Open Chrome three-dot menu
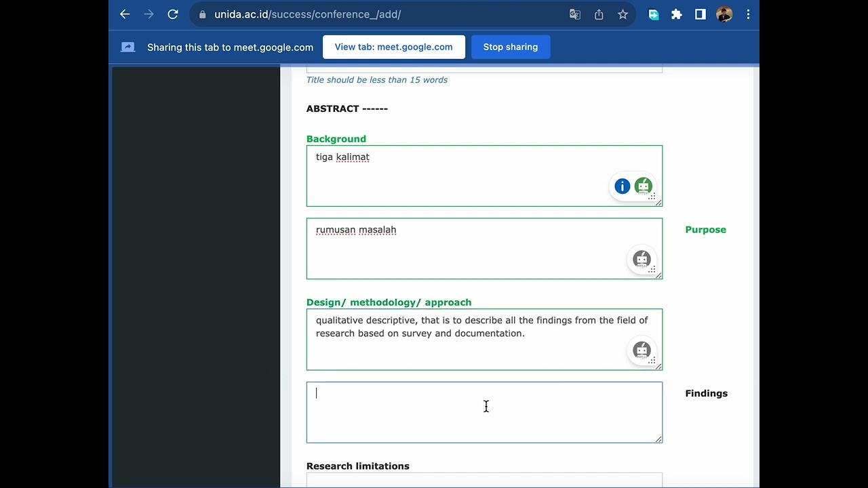 tap(748, 14)
